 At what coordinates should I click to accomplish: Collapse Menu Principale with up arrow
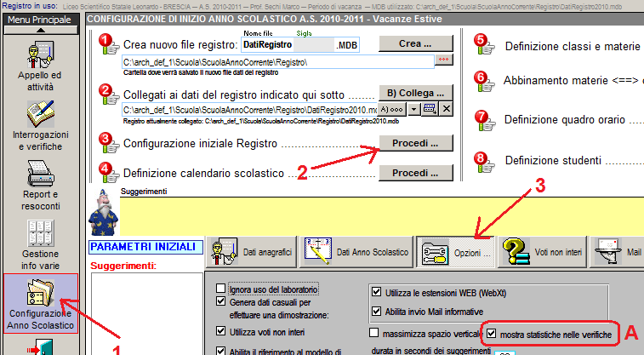(41, 30)
